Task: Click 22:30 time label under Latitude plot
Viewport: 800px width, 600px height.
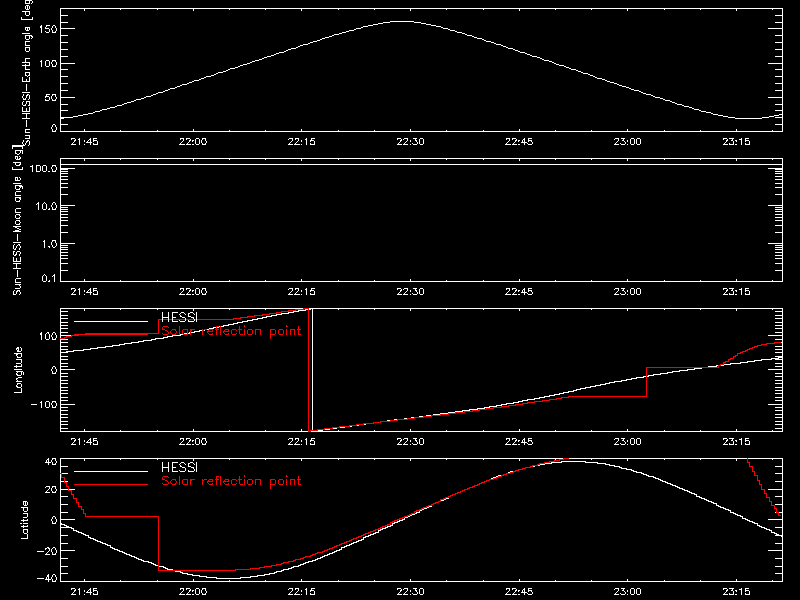Action: [410, 592]
